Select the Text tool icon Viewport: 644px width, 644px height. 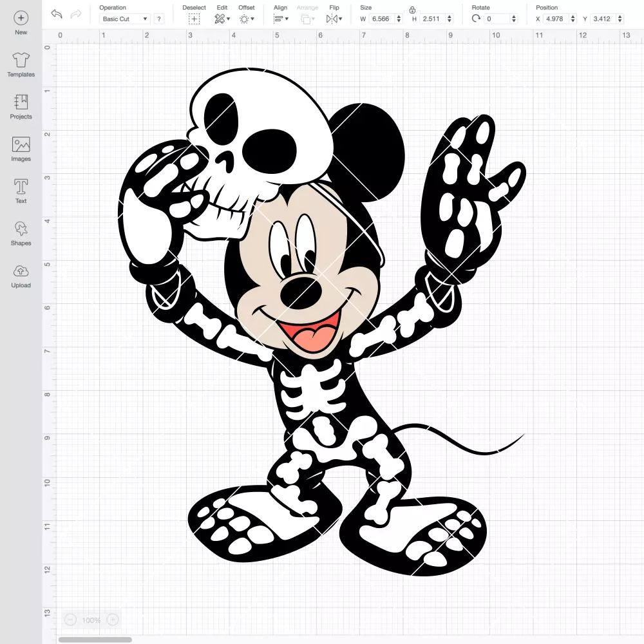[x=21, y=187]
